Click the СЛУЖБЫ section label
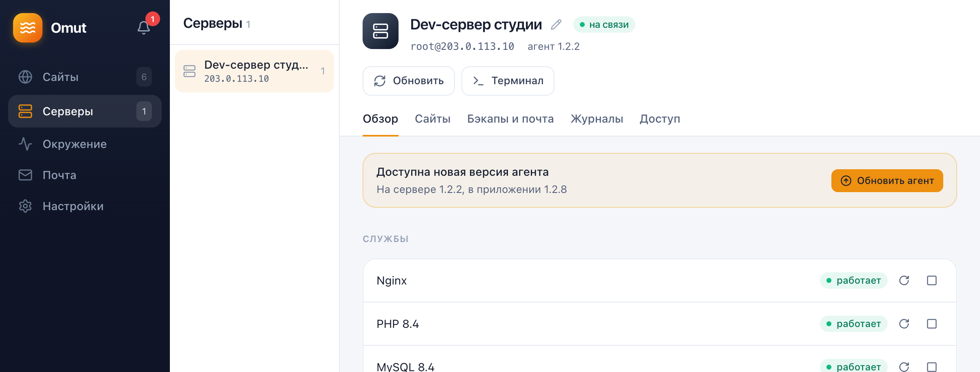The image size is (980, 372). [x=385, y=239]
